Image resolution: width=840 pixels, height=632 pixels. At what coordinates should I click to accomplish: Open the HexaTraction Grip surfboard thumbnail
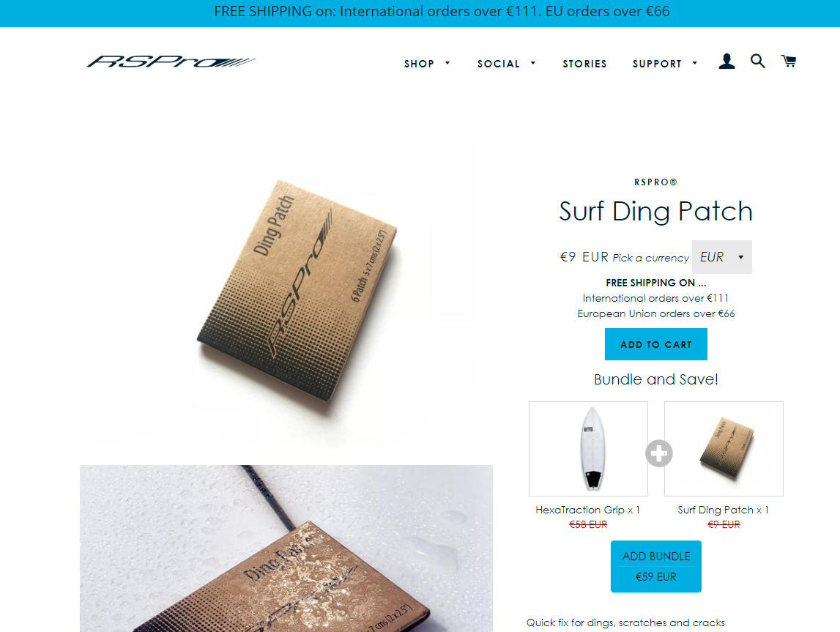click(x=588, y=449)
